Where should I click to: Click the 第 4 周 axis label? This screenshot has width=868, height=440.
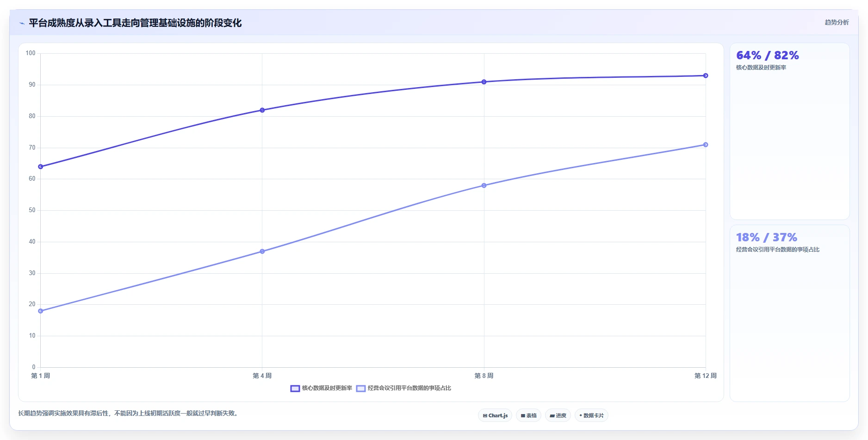[x=262, y=376]
